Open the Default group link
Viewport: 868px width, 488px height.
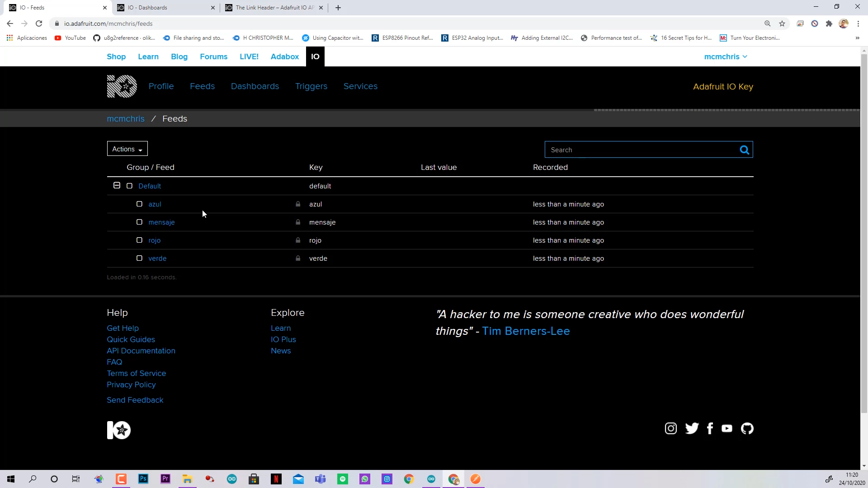pos(150,186)
